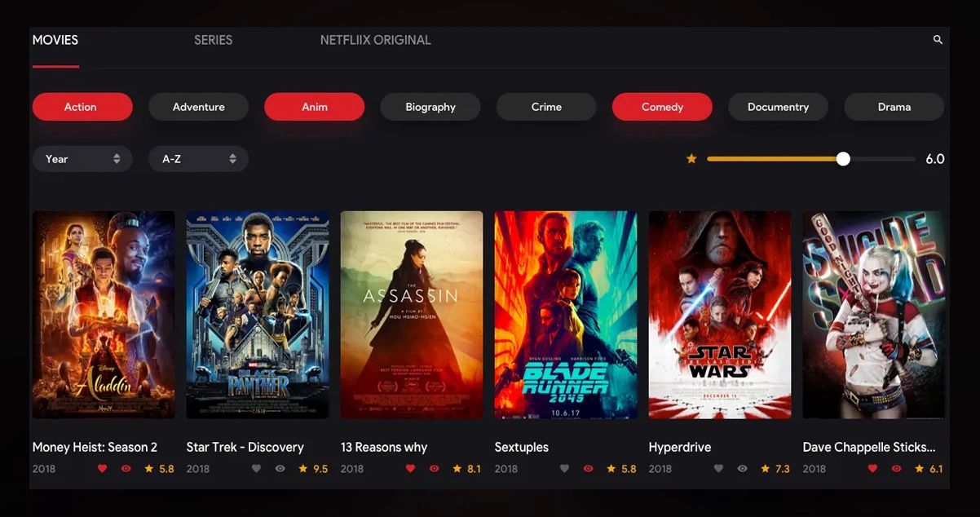Open the Aladdin poster thumbnail
This screenshot has height=517, width=980.
tap(104, 315)
